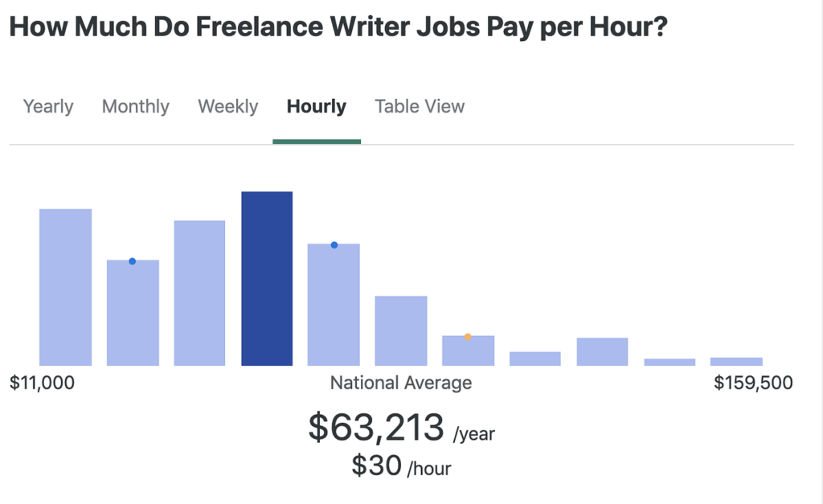Open the Weekly pay view
Image resolution: width=823 pixels, height=504 pixels.
[227, 106]
